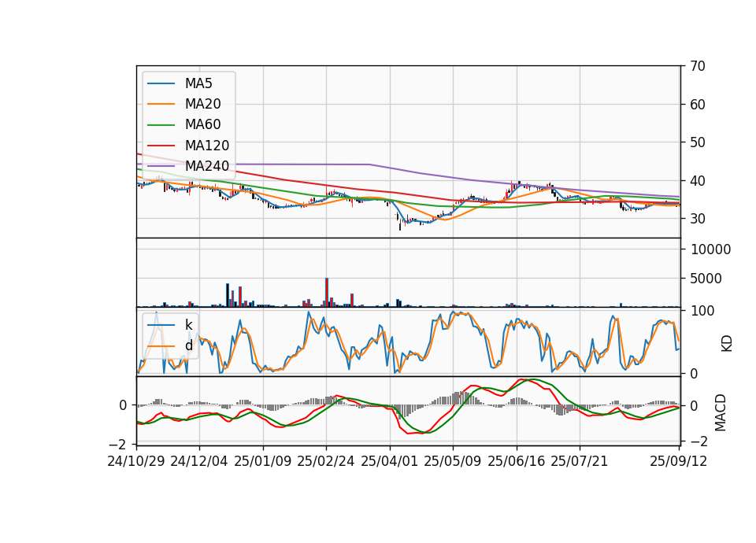
Task: Click the 25/06/16 date axis label
Action: pyautogui.click(x=517, y=461)
